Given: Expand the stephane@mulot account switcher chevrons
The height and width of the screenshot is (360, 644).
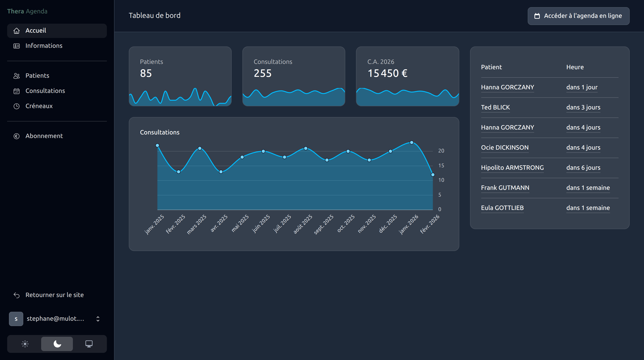Looking at the screenshot, I should click(98, 319).
